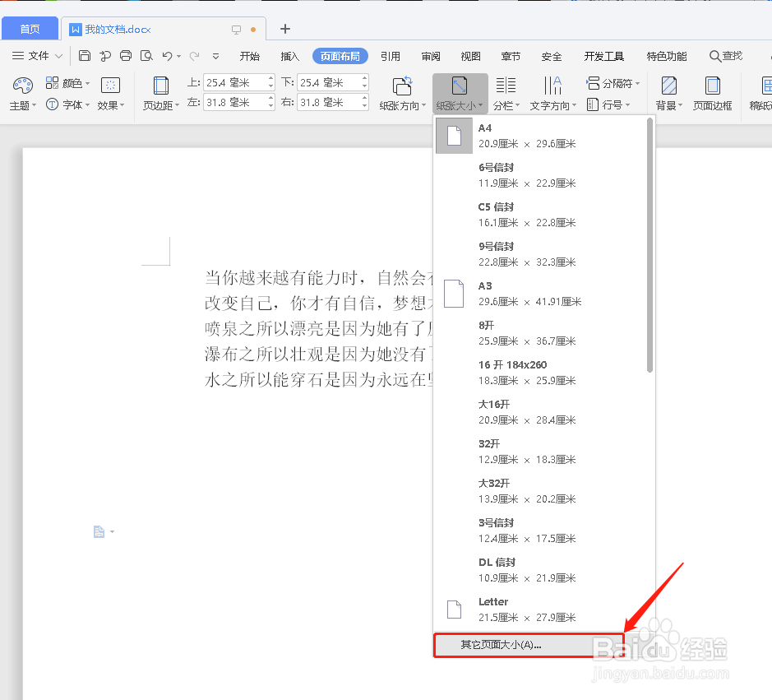Image resolution: width=772 pixels, height=700 pixels.
Task: Switch to the 插入 ribbon tab
Action: click(289, 56)
